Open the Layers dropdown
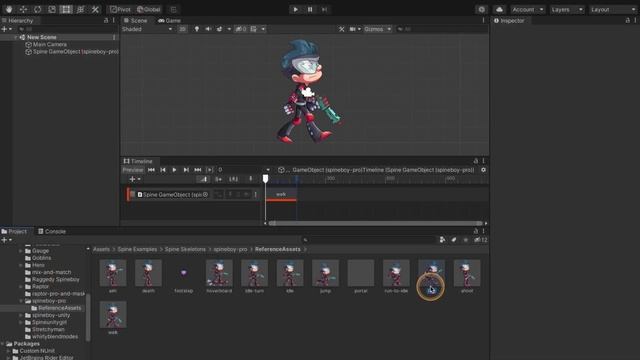 coord(567,9)
